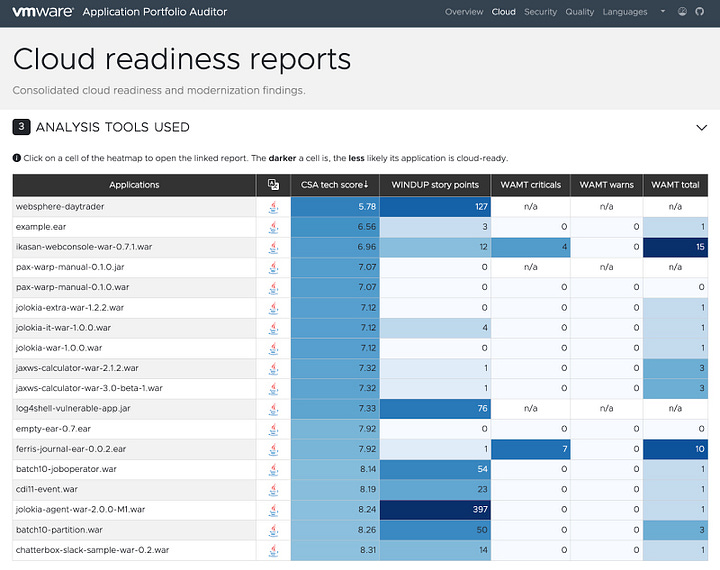Go to the Overview tab

[x=464, y=12]
